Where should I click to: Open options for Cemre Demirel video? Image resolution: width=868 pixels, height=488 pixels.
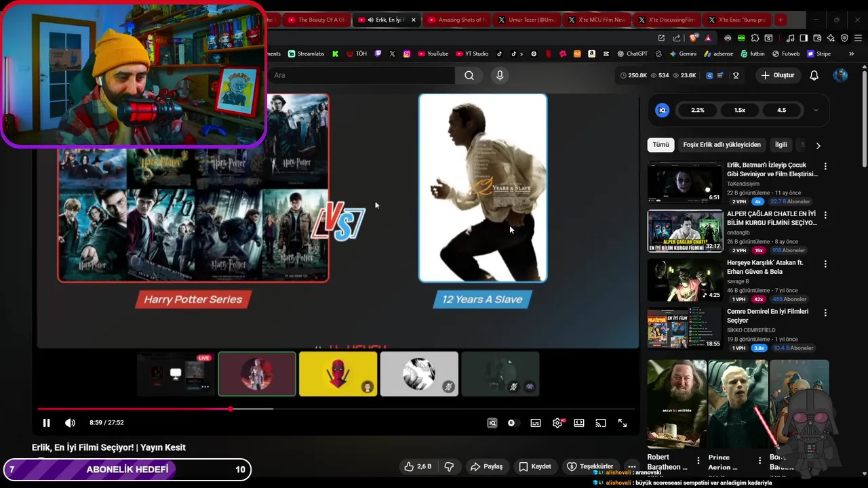click(825, 312)
